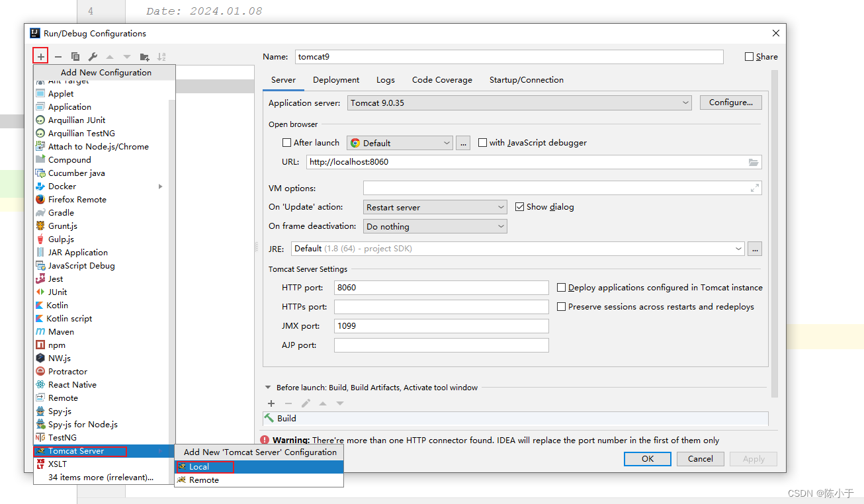
Task: Open the Application server dropdown
Action: tap(519, 103)
